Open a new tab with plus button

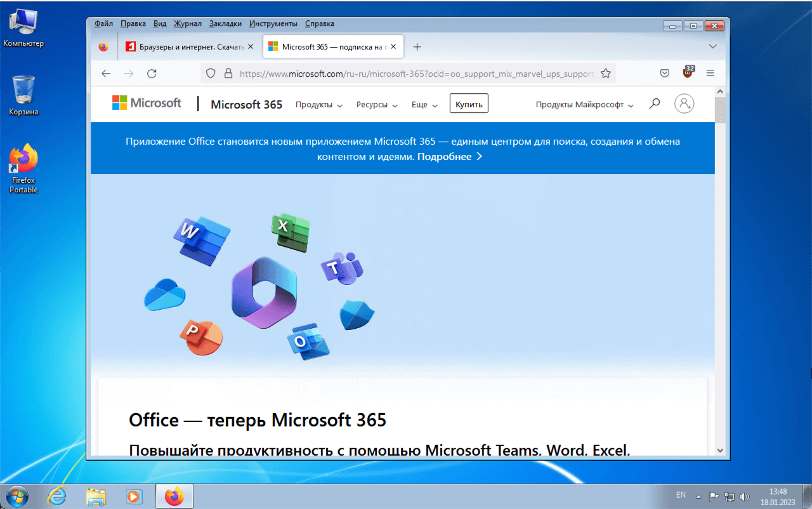[x=417, y=47]
